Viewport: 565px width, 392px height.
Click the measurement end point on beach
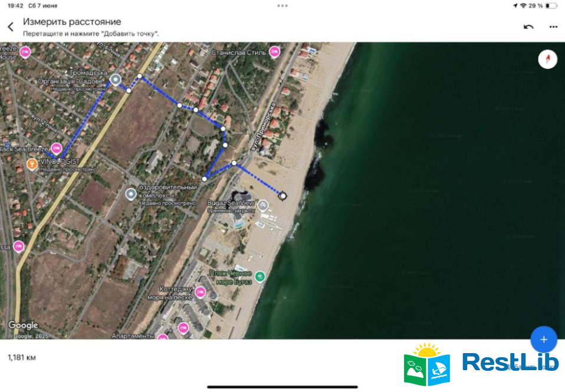[x=283, y=196]
